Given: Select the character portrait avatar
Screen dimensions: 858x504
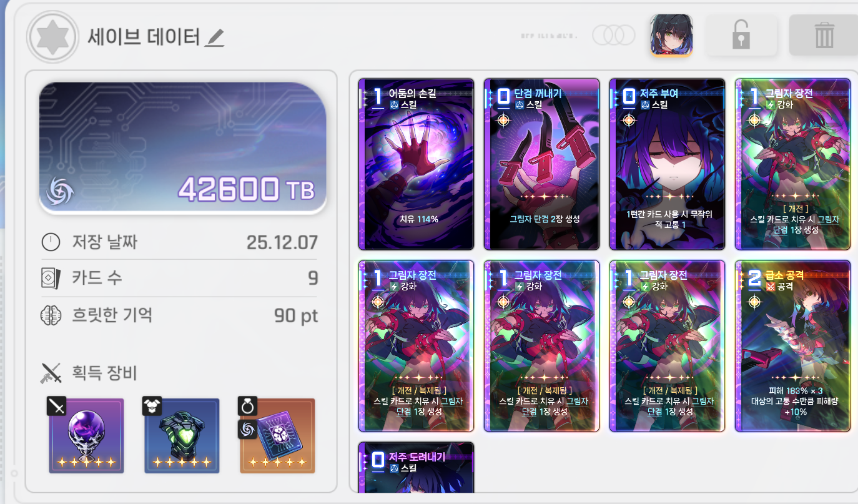Looking at the screenshot, I should pyautogui.click(x=671, y=35).
